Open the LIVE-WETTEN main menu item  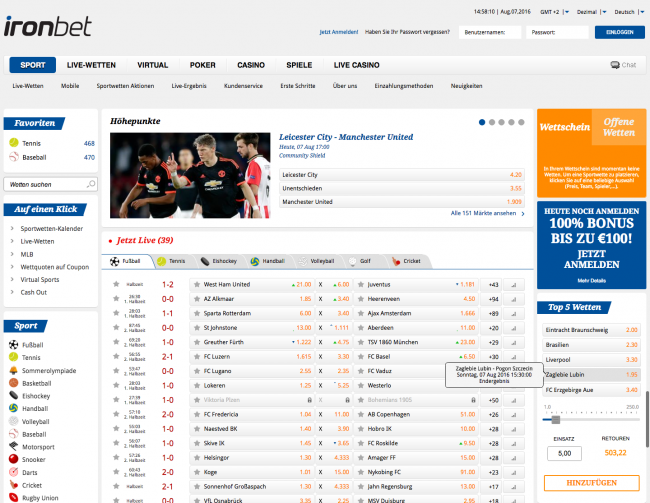(x=90, y=65)
